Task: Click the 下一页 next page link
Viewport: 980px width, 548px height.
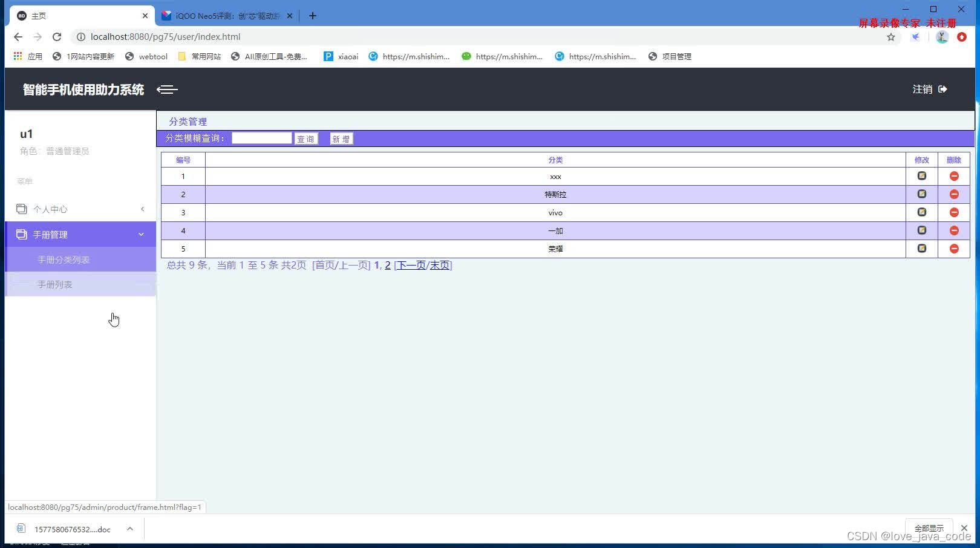Action: click(x=411, y=265)
